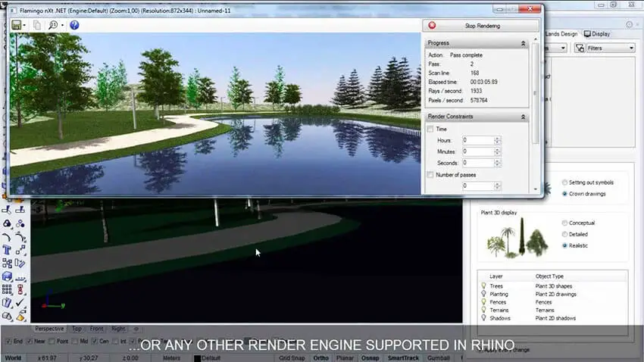
Task: Click the Plant 2D shadows object type
Action: [555, 318]
